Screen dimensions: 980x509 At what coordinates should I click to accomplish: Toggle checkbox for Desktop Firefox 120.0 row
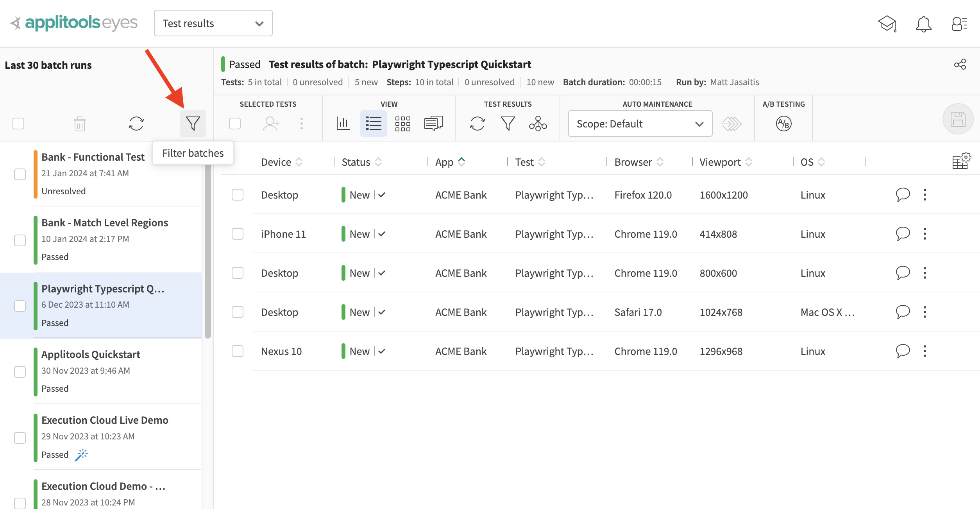point(237,195)
